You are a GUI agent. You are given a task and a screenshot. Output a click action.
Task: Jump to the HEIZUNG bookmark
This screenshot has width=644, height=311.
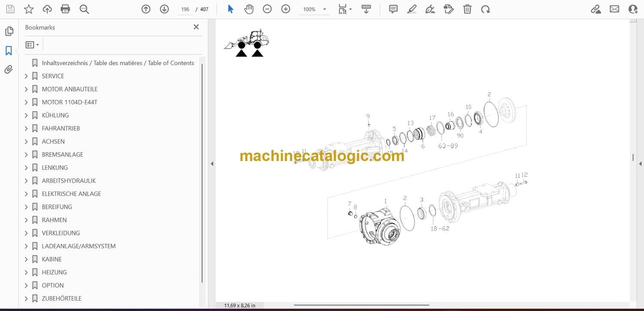pyautogui.click(x=54, y=273)
